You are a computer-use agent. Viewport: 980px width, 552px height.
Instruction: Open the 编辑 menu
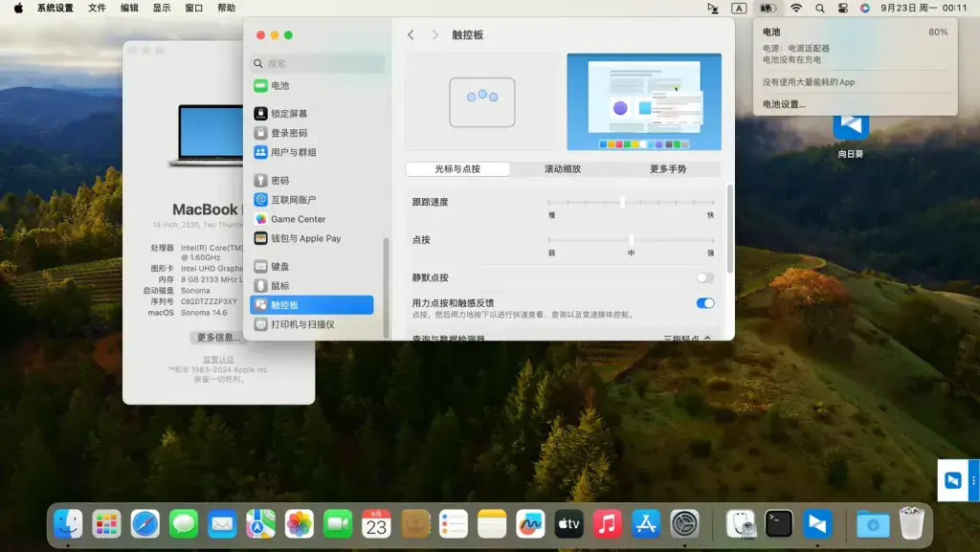point(129,8)
